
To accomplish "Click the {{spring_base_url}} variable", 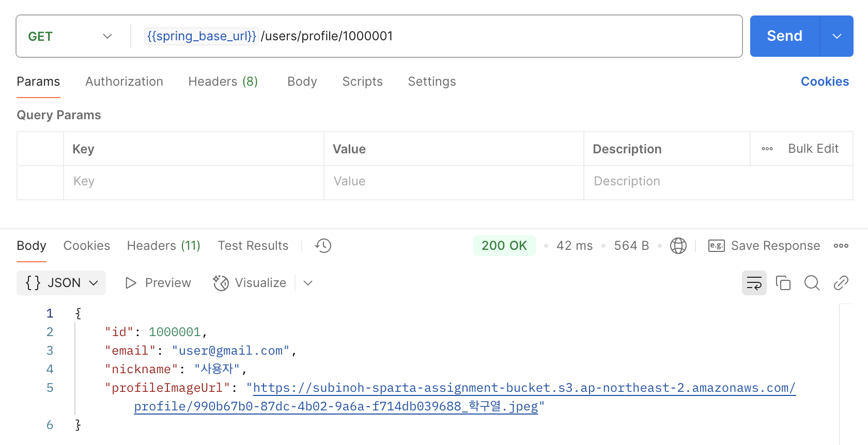I will (202, 36).
